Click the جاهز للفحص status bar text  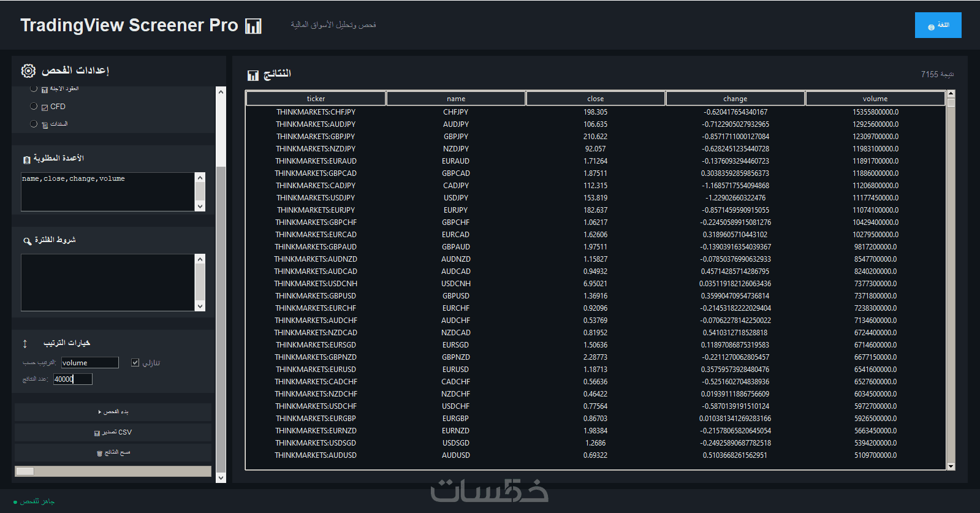pyautogui.click(x=37, y=502)
